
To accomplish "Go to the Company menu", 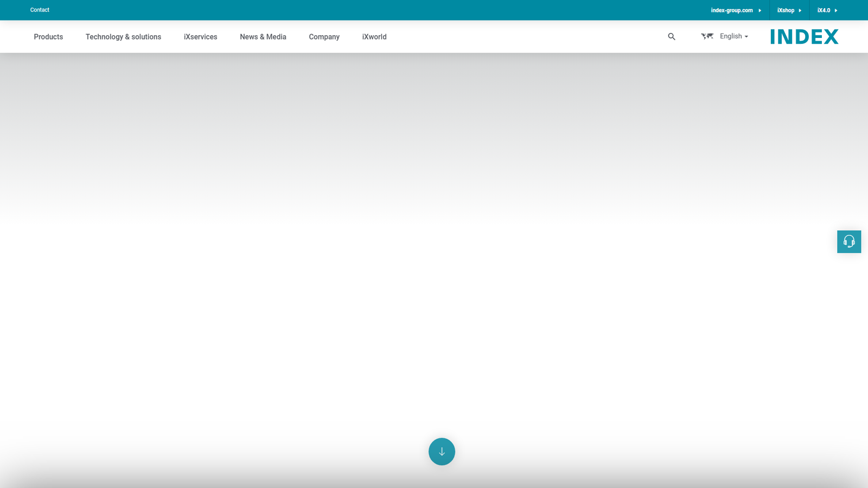I will pos(324,37).
